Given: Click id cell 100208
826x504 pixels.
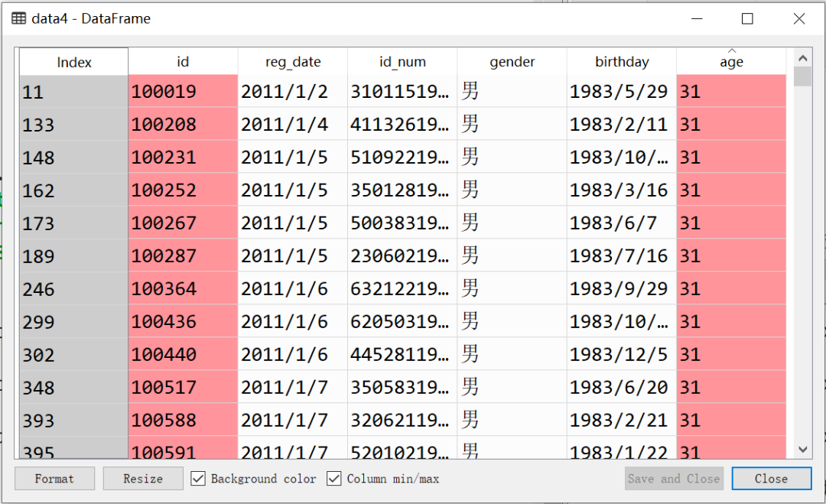Looking at the screenshot, I should pyautogui.click(x=183, y=125).
